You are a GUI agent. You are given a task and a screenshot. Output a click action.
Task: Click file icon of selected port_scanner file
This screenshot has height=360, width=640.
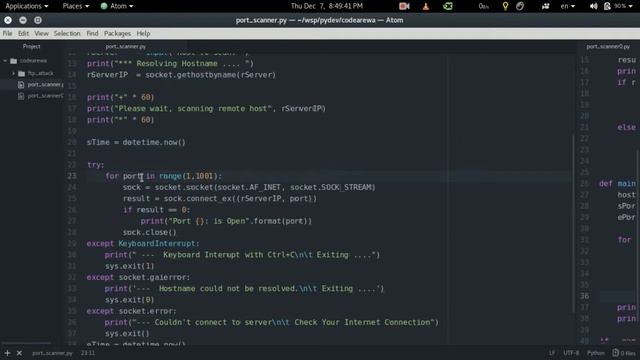pyautogui.click(x=21, y=85)
